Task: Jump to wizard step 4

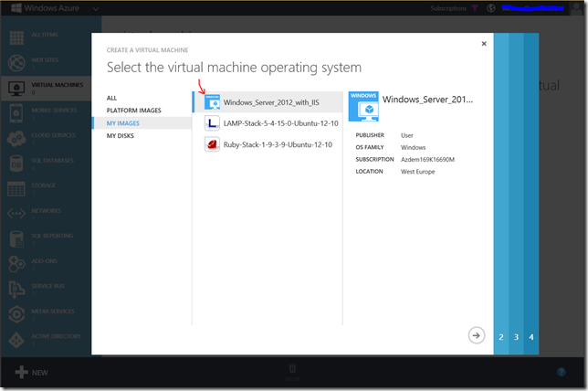Action: [x=531, y=337]
